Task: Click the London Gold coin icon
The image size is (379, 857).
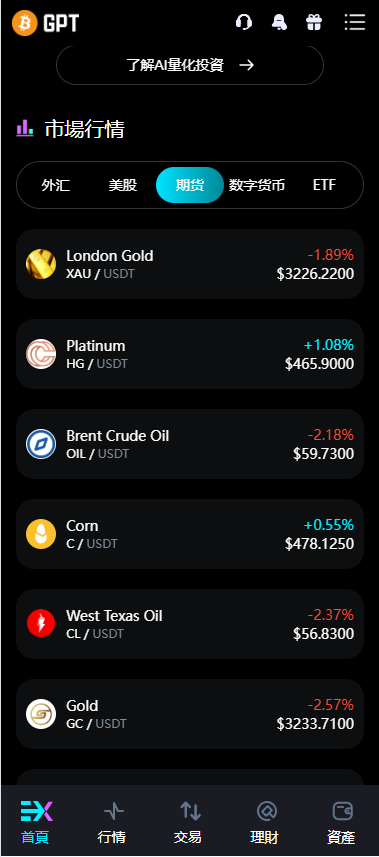Action: pyautogui.click(x=41, y=264)
